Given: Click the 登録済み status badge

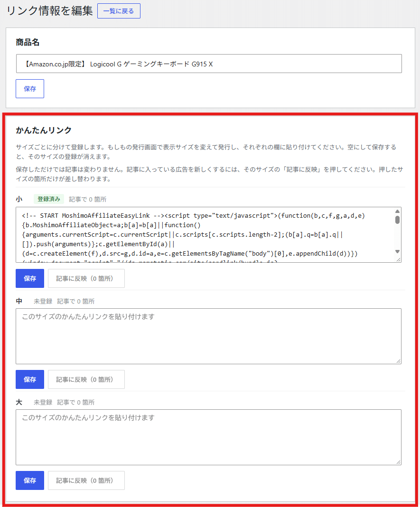Looking at the screenshot, I should 49,199.
